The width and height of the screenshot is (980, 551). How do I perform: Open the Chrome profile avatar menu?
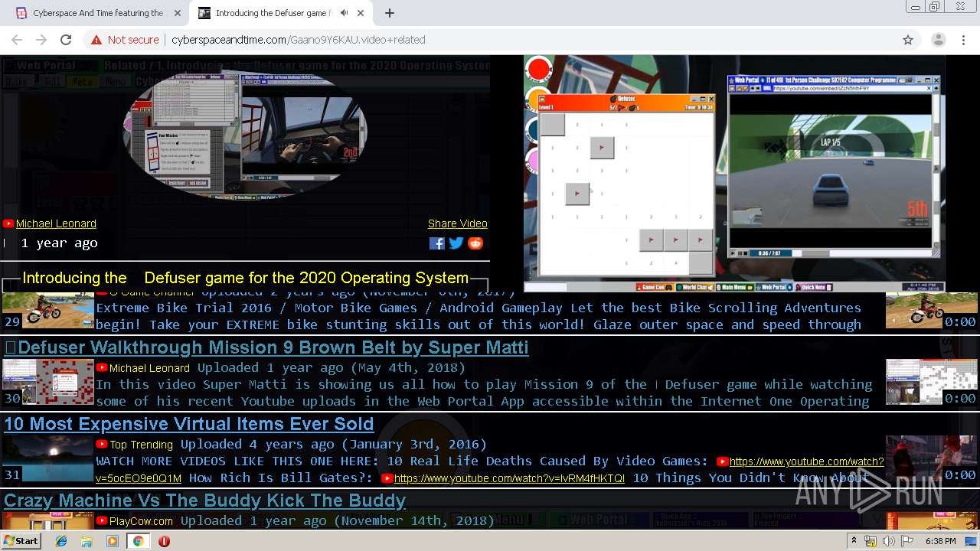[x=938, y=40]
